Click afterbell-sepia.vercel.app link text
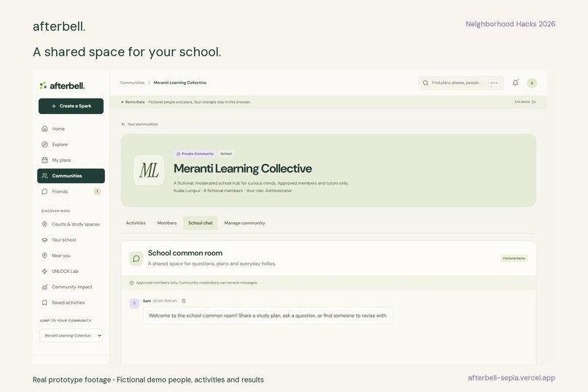The image size is (588, 392). click(511, 377)
